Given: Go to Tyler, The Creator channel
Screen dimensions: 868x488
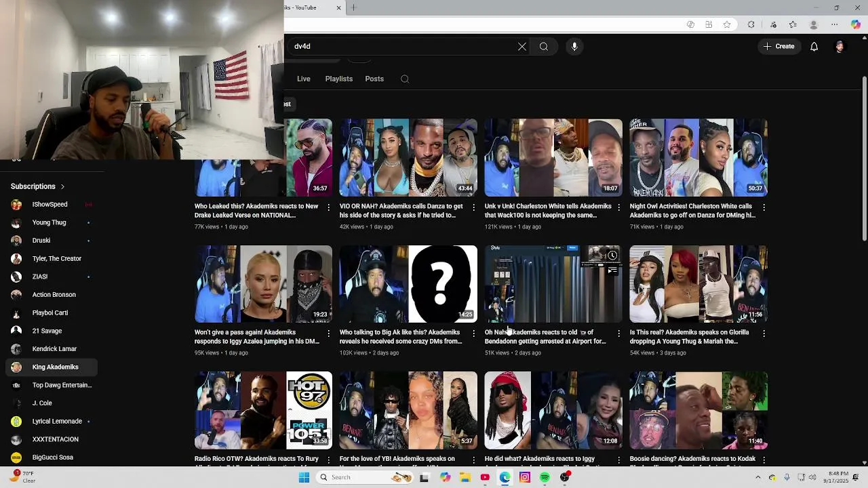Looking at the screenshot, I should click(52, 259).
